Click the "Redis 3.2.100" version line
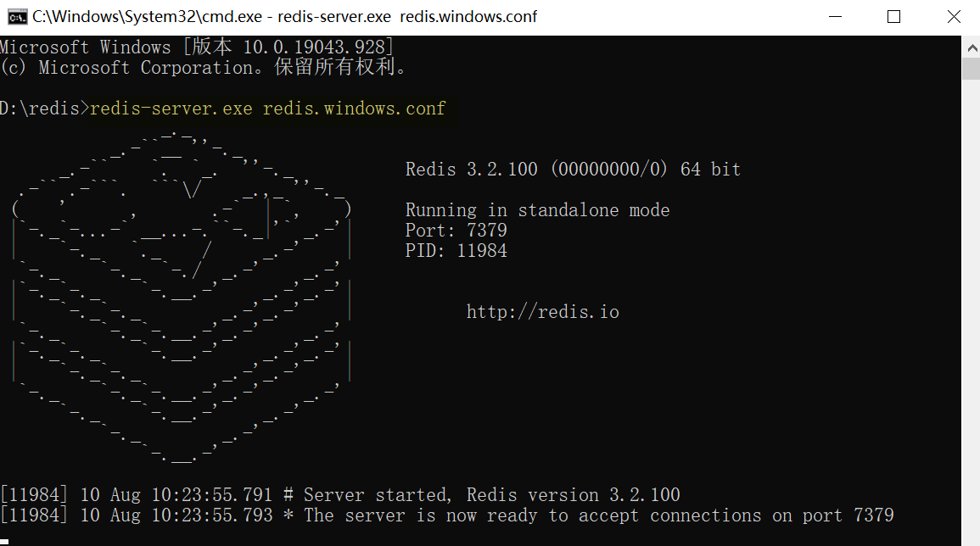 (x=573, y=170)
